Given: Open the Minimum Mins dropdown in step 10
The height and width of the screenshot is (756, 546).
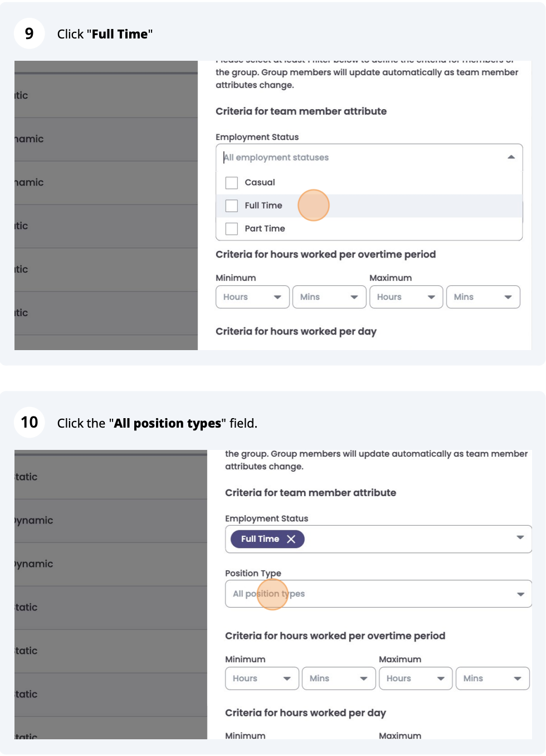Looking at the screenshot, I should pos(339,679).
